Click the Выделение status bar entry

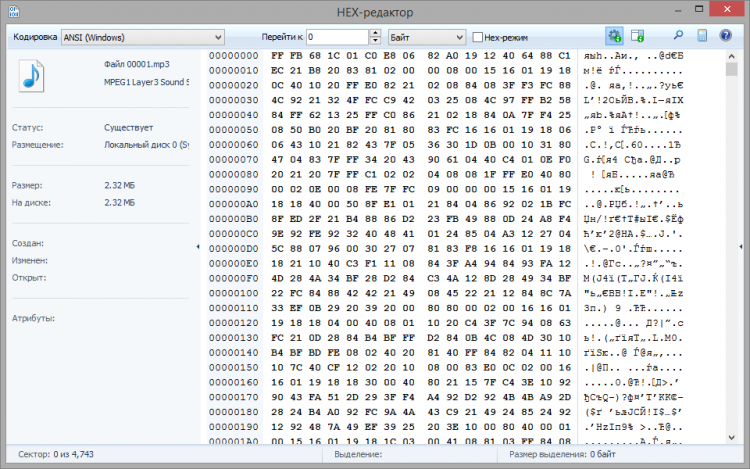(358, 454)
